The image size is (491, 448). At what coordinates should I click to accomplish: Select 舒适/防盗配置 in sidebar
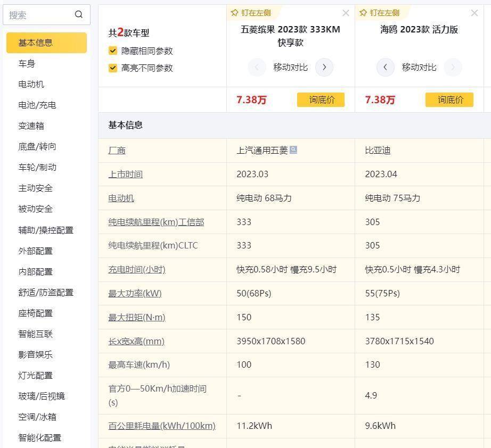coord(46,293)
